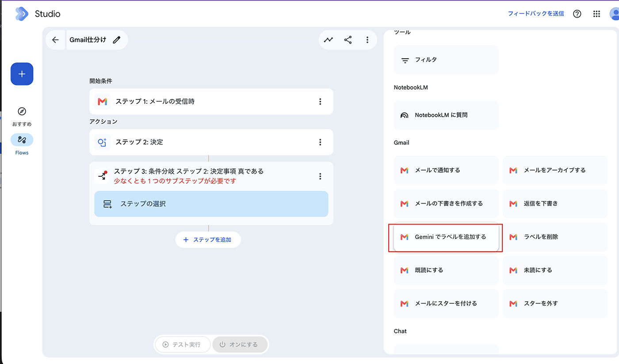Image resolution: width=619 pixels, height=364 pixels.
Task: Open the Google apps grid
Action: click(x=596, y=14)
